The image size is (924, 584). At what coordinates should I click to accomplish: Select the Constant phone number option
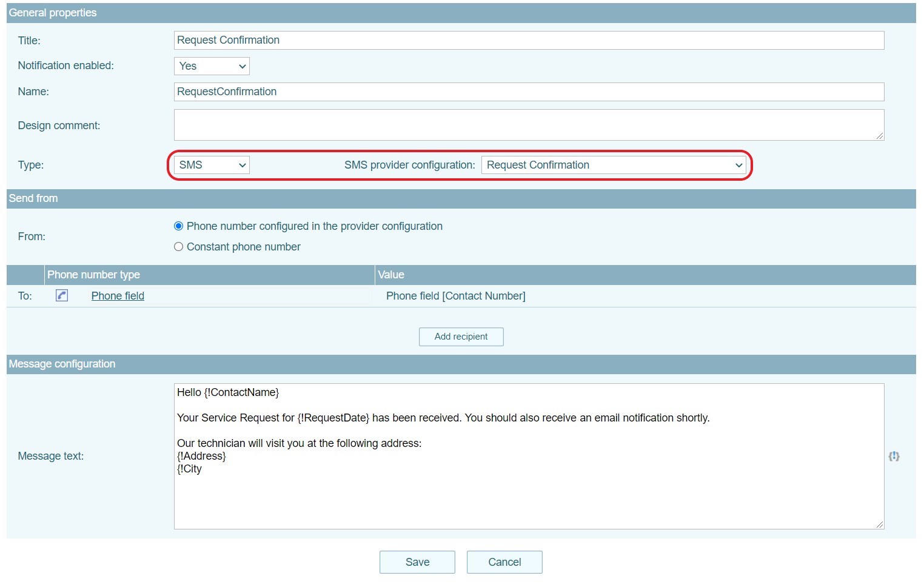click(x=178, y=247)
